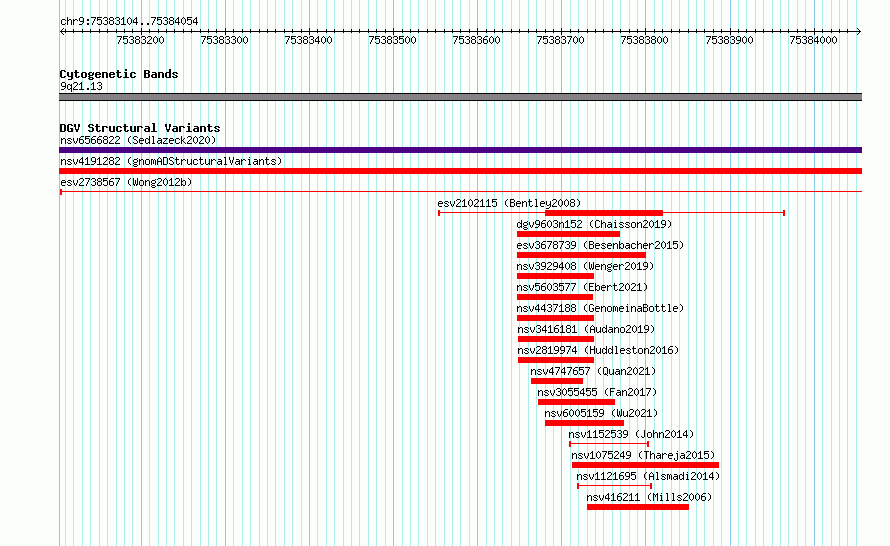This screenshot has height=546, width=890.
Task: Select the nsv416211 red bar
Action: [638, 507]
